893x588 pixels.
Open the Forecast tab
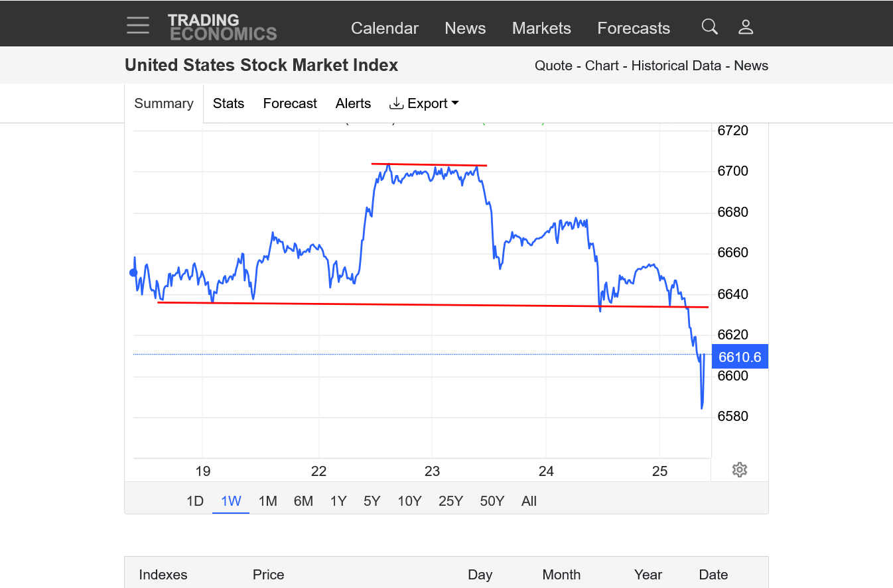click(x=290, y=103)
